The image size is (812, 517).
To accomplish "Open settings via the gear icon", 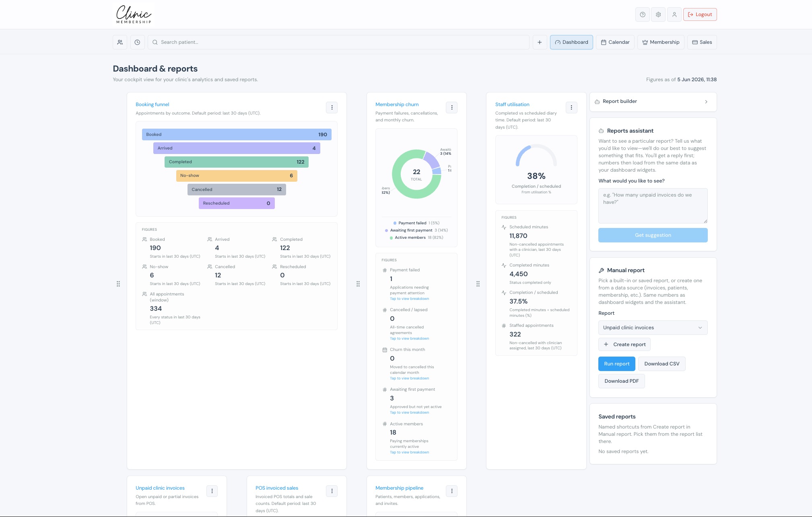I will click(658, 14).
